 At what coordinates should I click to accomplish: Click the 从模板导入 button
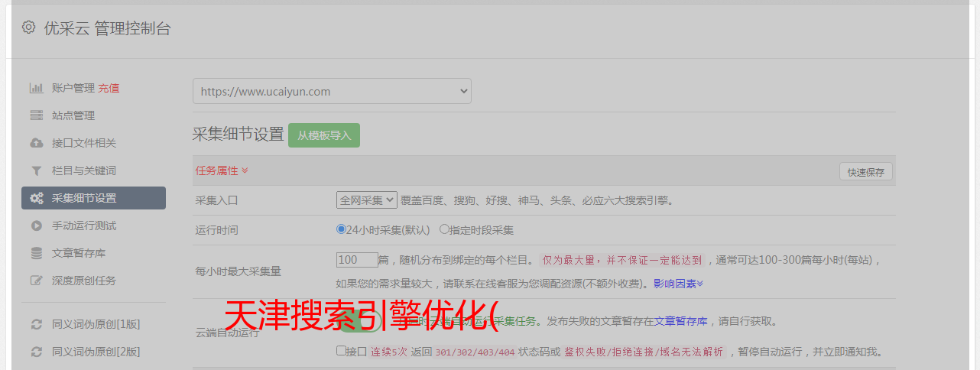(x=324, y=135)
